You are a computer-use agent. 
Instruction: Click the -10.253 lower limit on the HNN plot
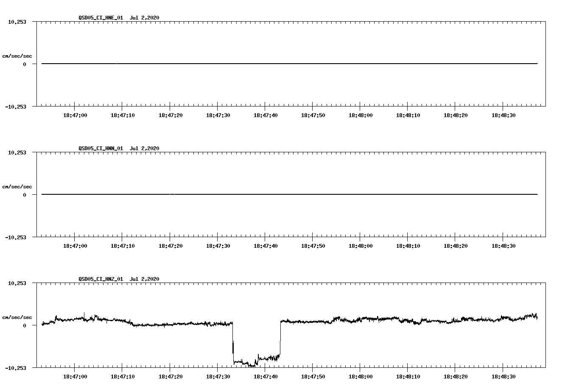(16, 238)
